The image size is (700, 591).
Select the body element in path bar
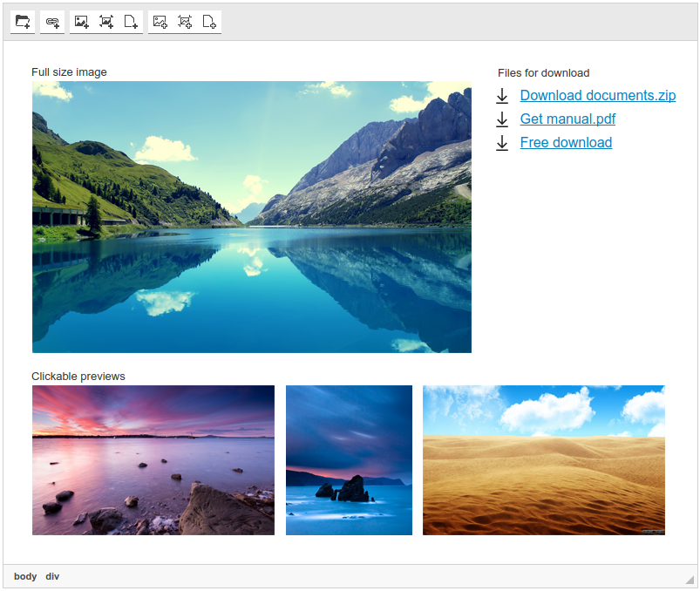tap(25, 576)
